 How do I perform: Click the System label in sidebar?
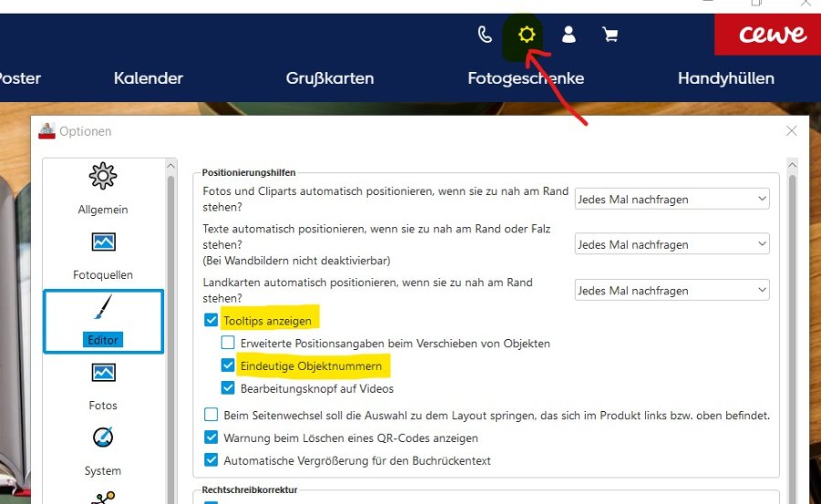tap(102, 470)
